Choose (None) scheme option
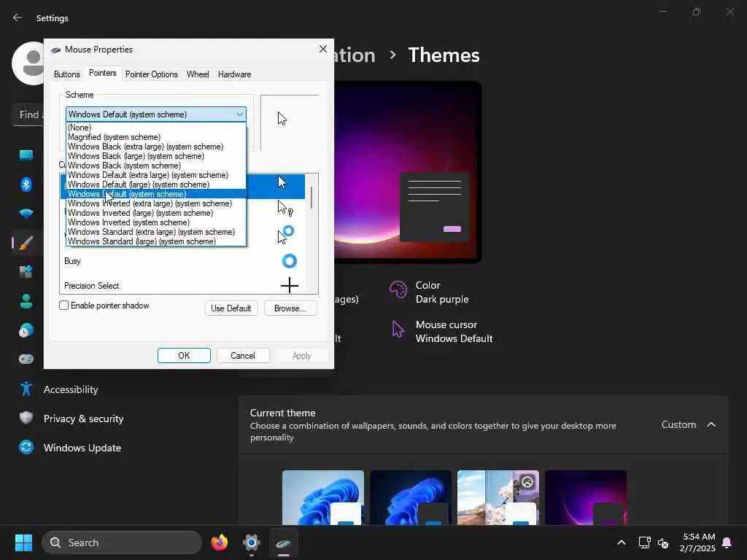 click(156, 128)
